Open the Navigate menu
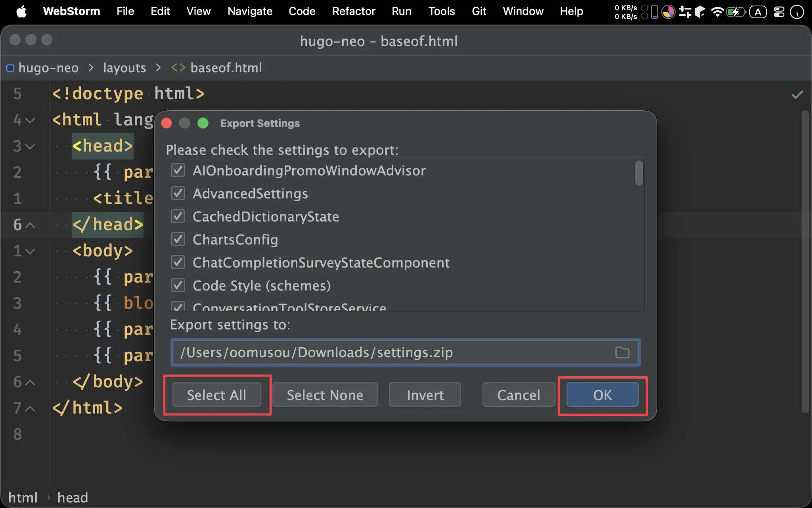 [x=250, y=12]
